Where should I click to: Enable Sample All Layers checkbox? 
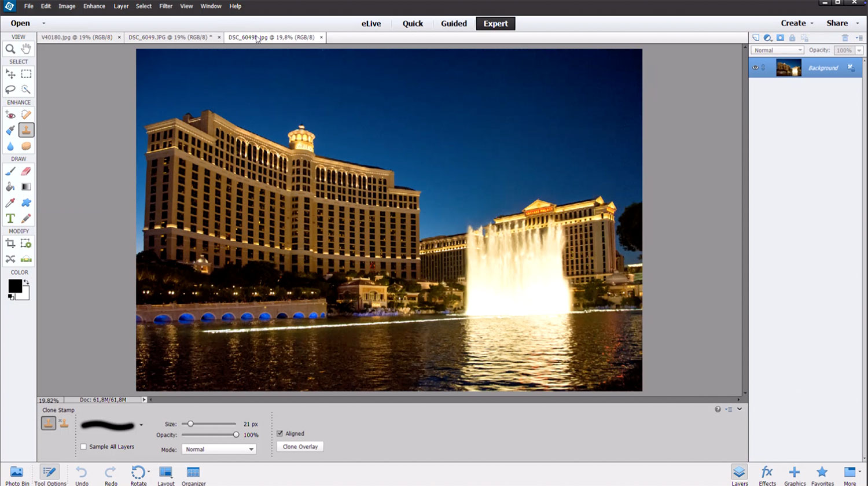pyautogui.click(x=84, y=447)
